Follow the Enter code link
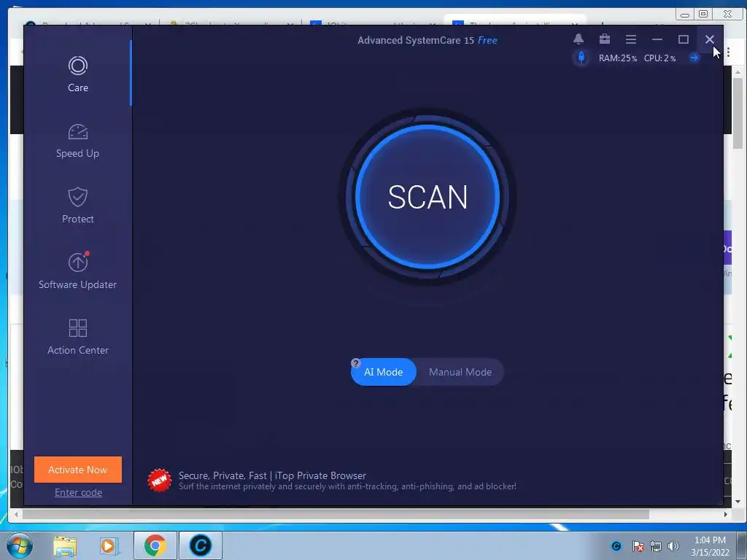Screen dimensions: 747x560 coord(78,492)
